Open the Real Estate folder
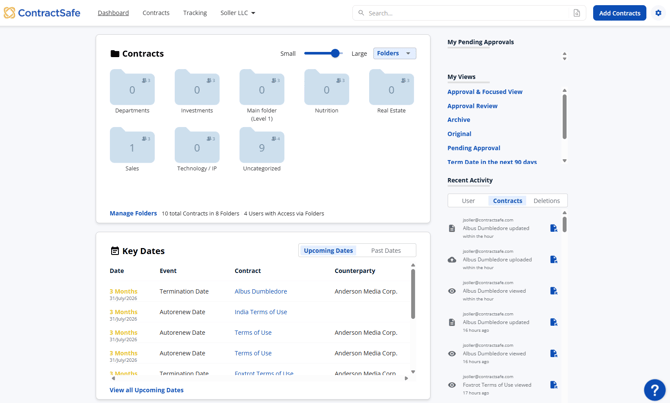This screenshot has width=670, height=403. 391,88
